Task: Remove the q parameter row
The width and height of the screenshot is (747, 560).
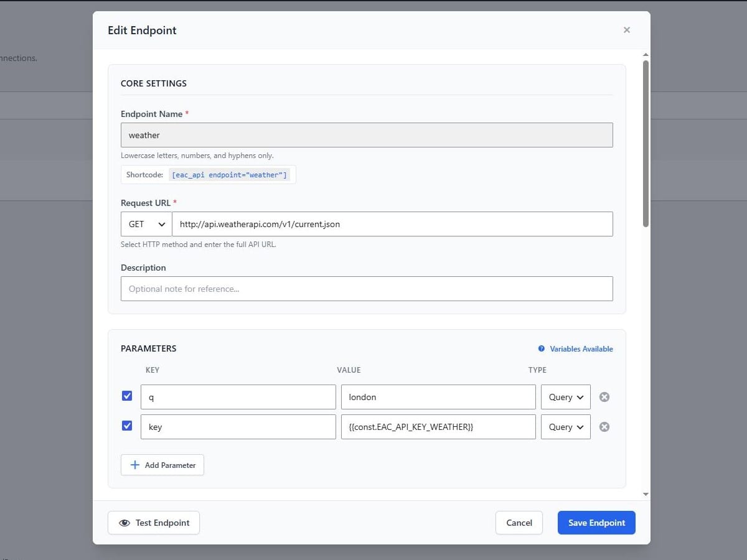Action: click(x=604, y=397)
